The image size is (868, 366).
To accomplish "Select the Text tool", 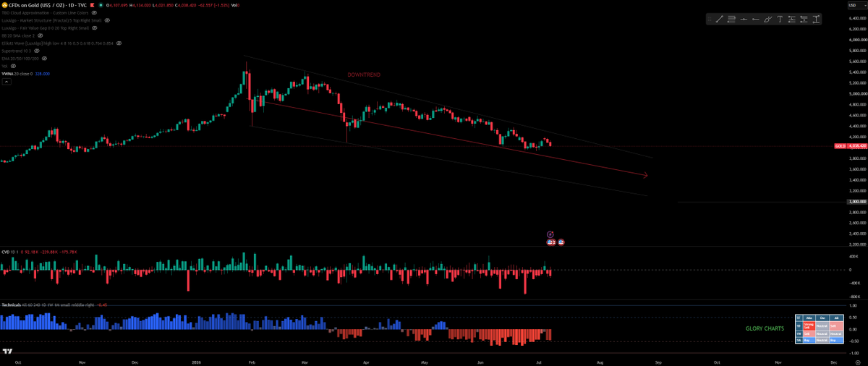I will tap(780, 19).
